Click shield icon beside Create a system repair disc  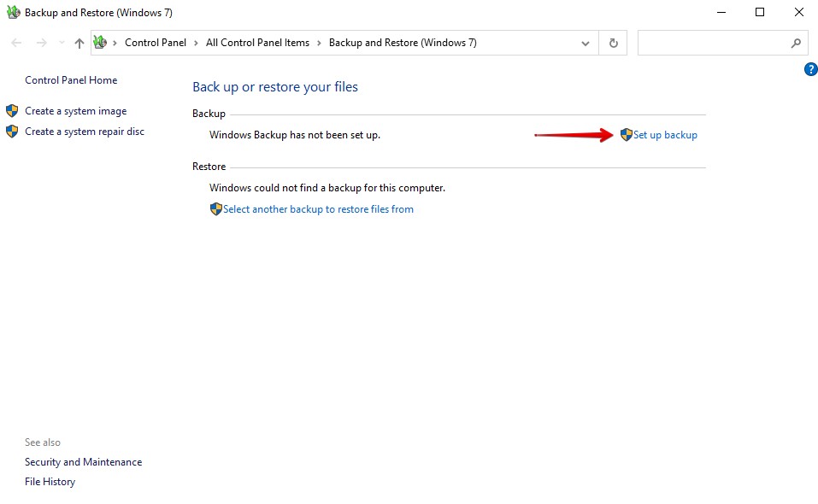[12, 132]
